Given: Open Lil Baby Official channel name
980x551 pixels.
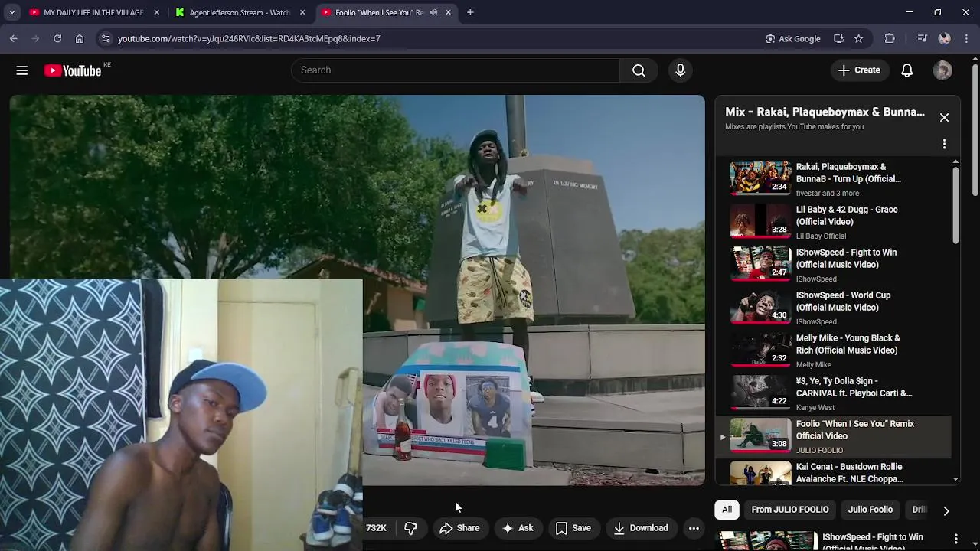Looking at the screenshot, I should tap(821, 236).
